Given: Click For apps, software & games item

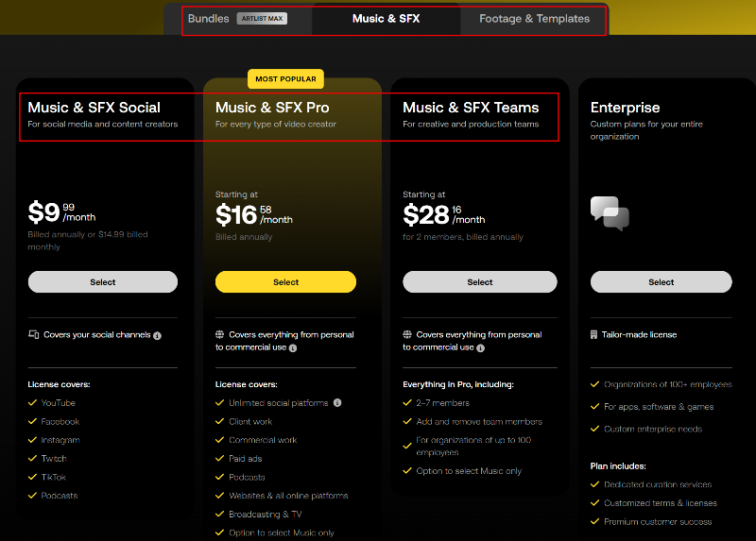Looking at the screenshot, I should click(659, 407).
